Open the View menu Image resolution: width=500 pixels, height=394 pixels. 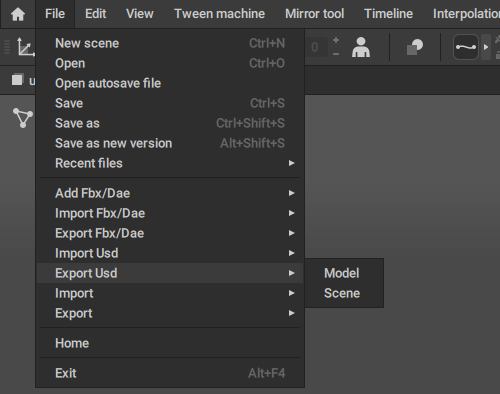[x=140, y=14]
